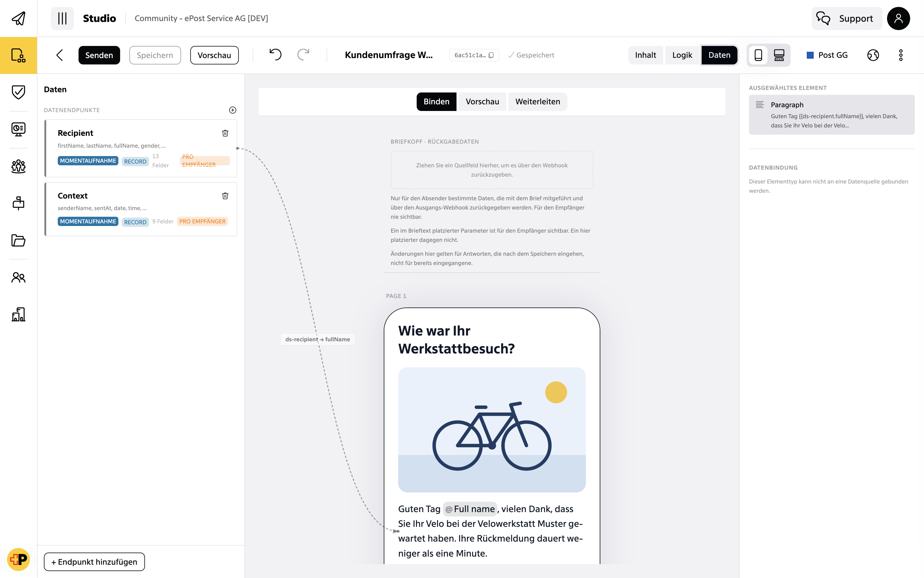Add endpoint with plus circle icon
The image size is (924, 578).
(x=232, y=110)
